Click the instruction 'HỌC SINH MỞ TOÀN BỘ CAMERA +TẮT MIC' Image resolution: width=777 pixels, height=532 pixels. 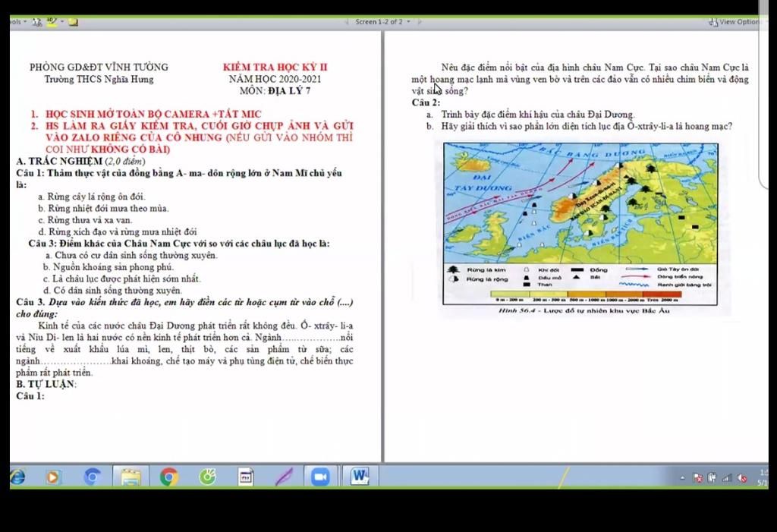(153, 114)
